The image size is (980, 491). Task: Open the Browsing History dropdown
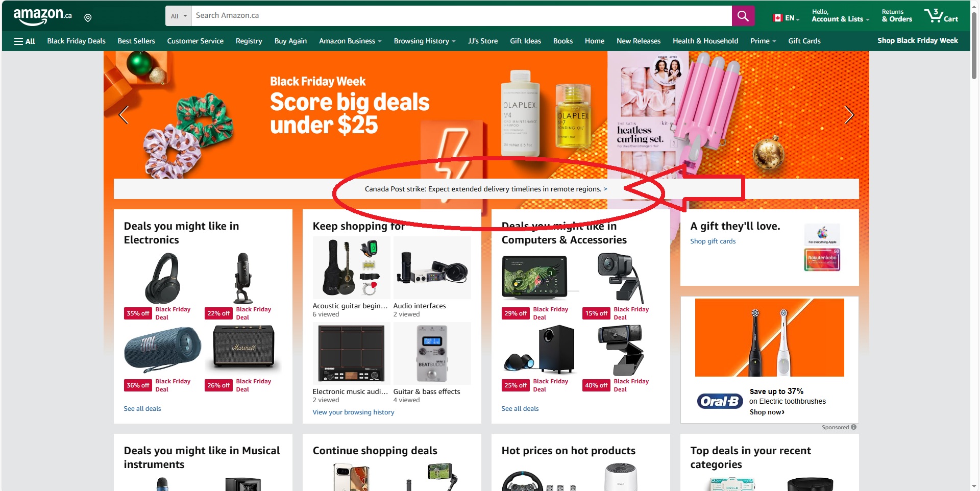pos(424,41)
